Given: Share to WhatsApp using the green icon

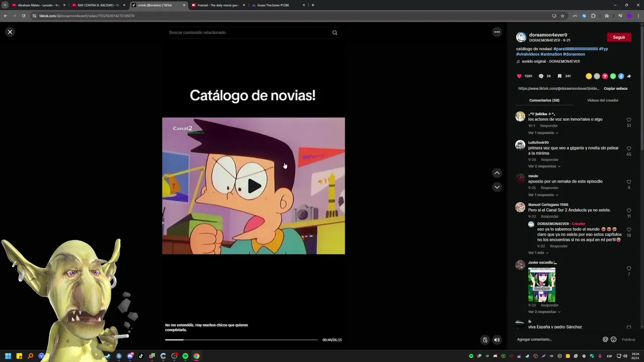Looking at the screenshot, I should tap(613, 76).
